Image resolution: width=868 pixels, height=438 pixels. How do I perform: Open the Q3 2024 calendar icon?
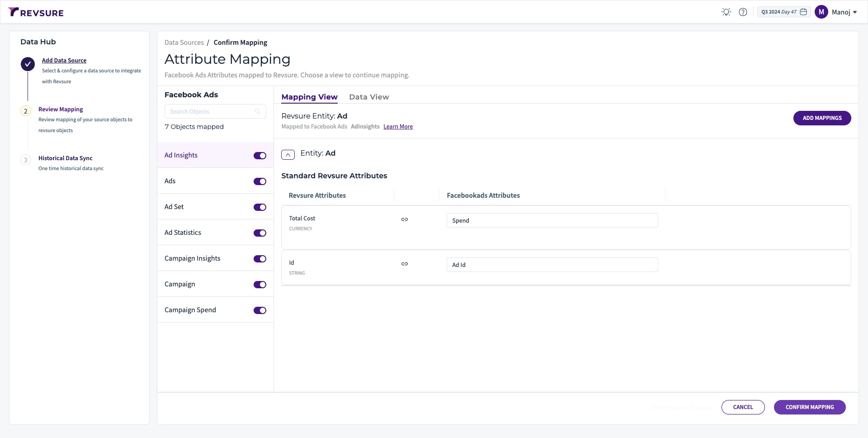click(x=803, y=12)
